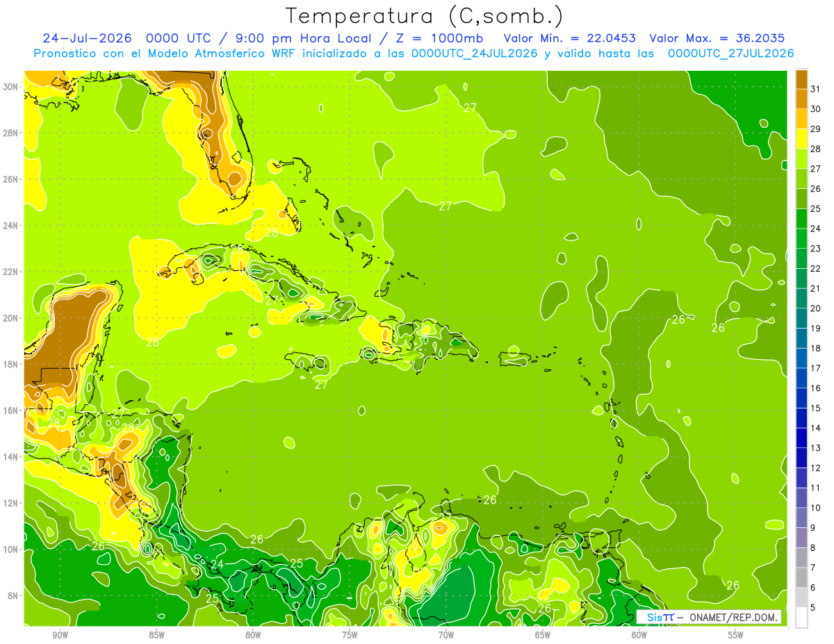The height and width of the screenshot is (644, 834).
Task: Select the 55W longitude axis label
Action: [736, 636]
